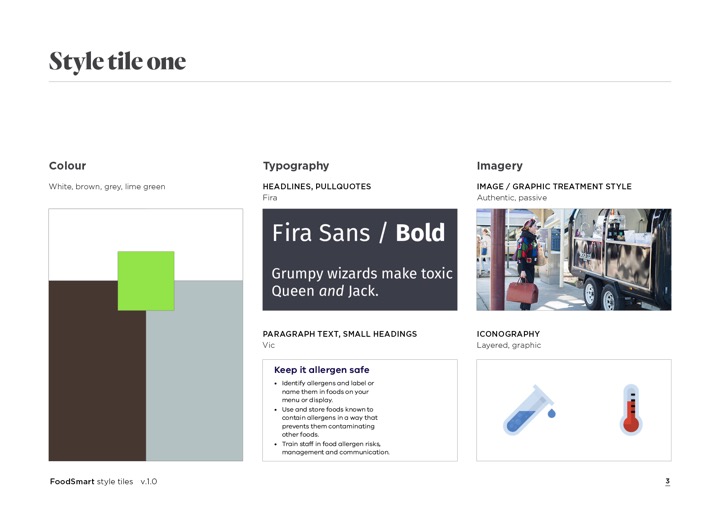Click the 'Style tile one' title
This screenshot has width=720, height=510.
point(118,61)
